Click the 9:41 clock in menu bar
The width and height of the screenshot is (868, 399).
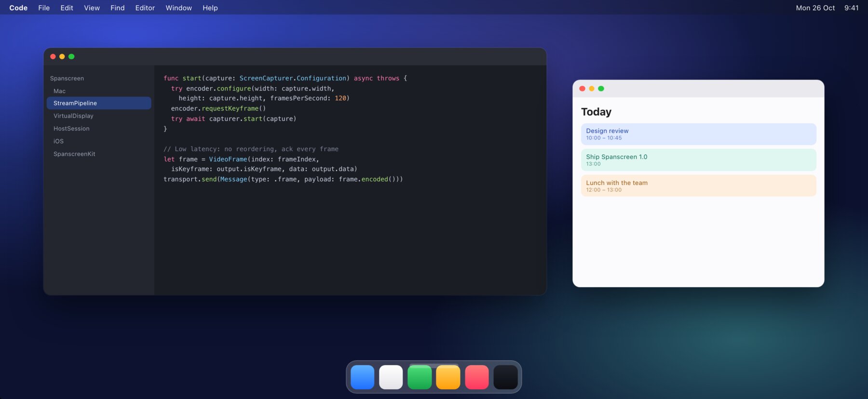[x=851, y=8]
